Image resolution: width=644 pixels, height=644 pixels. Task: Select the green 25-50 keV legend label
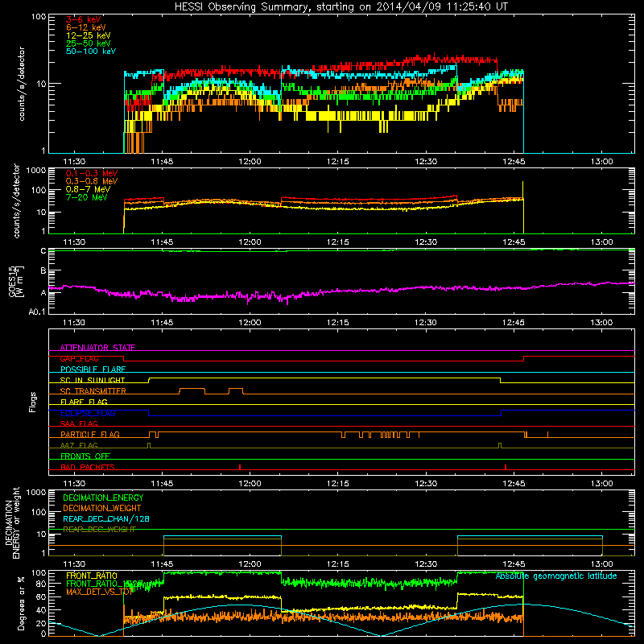point(89,43)
